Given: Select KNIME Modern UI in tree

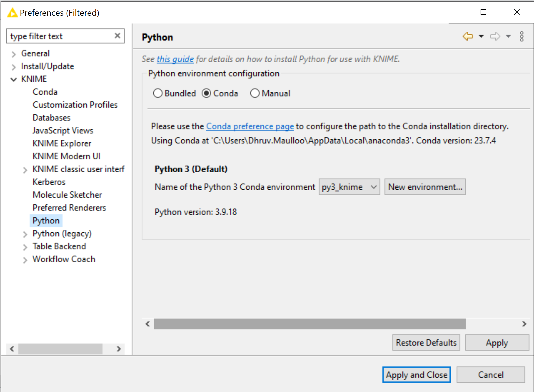Looking at the screenshot, I should tap(66, 156).
